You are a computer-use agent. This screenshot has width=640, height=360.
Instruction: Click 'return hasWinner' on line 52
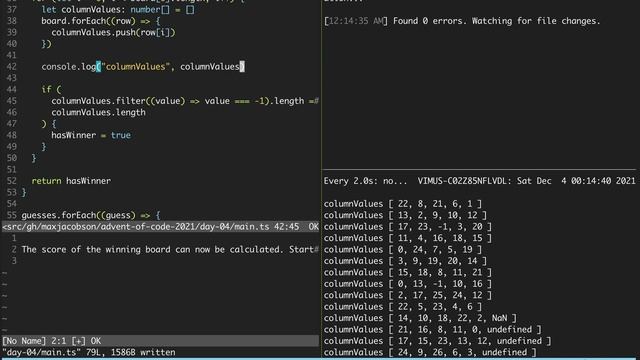71,181
